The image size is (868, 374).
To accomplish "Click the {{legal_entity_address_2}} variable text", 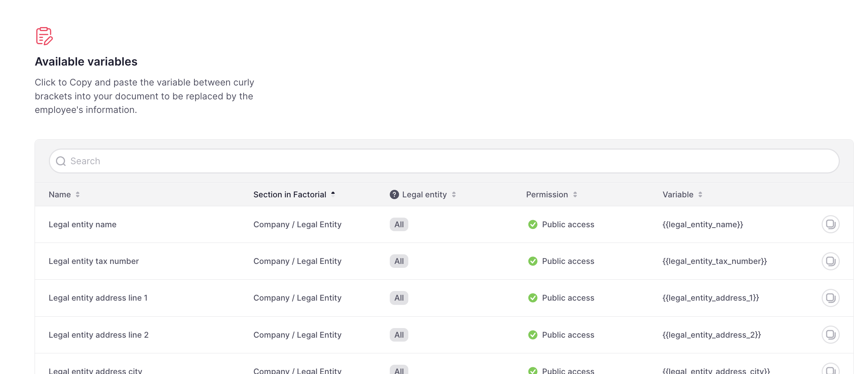I will tap(711, 335).
